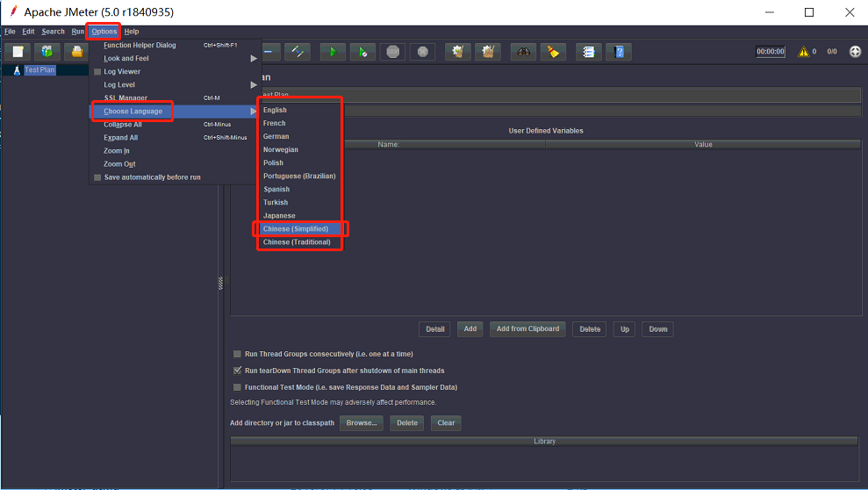
Task: Click Expand All menu entry
Action: 175,138
